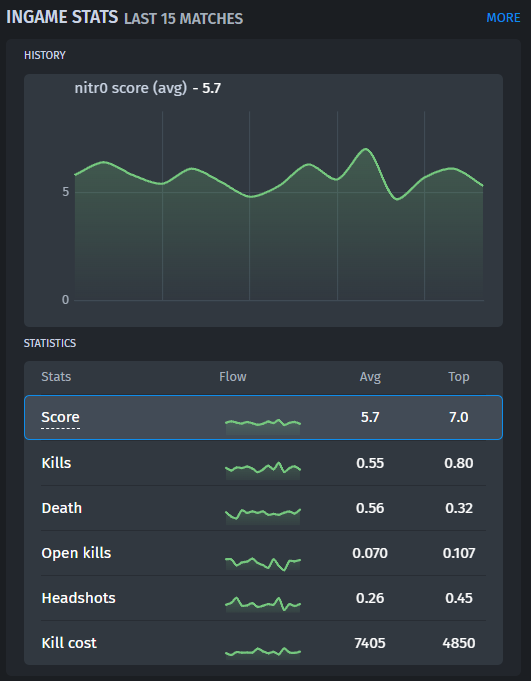The width and height of the screenshot is (531, 681).
Task: Click the Score top value 7.0
Action: click(458, 417)
